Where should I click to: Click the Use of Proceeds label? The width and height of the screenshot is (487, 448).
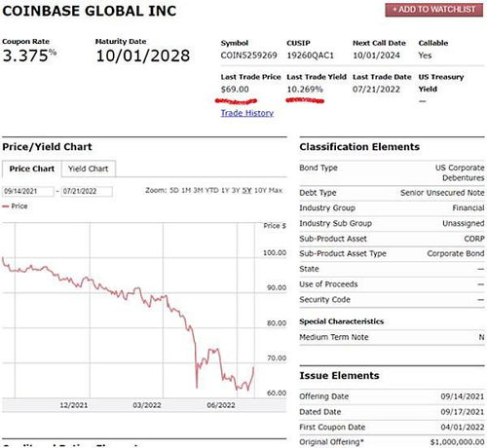[328, 284]
